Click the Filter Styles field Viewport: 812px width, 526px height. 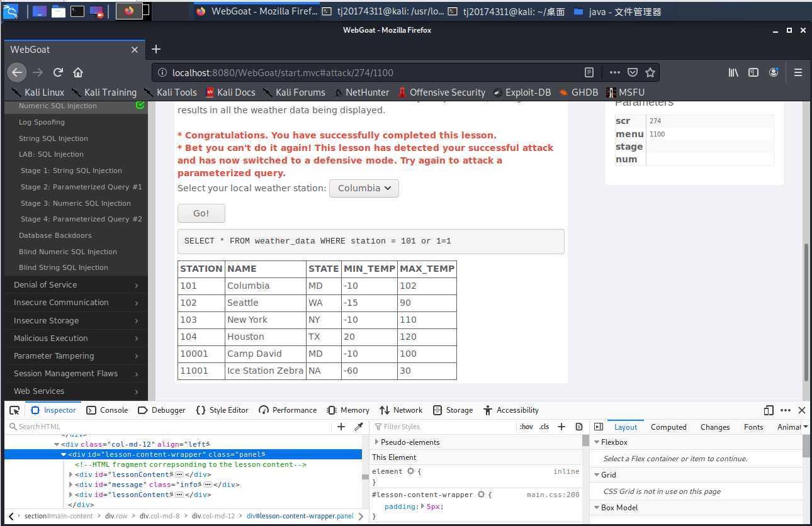pyautogui.click(x=444, y=427)
